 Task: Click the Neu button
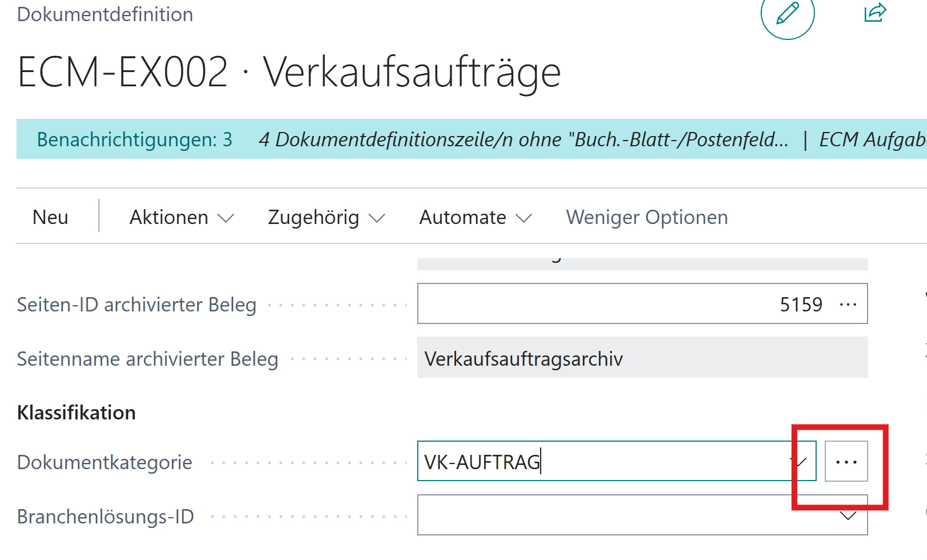tap(50, 218)
